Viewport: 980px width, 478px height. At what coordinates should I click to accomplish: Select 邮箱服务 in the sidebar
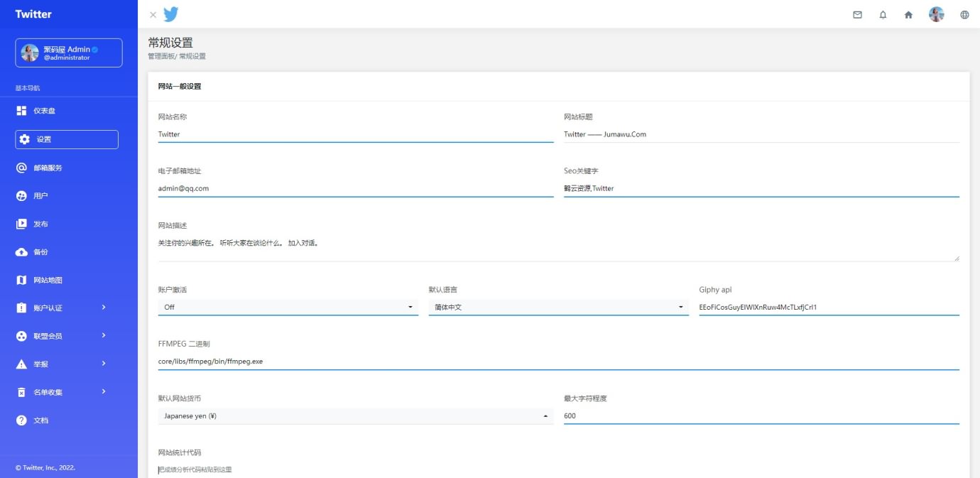(48, 168)
